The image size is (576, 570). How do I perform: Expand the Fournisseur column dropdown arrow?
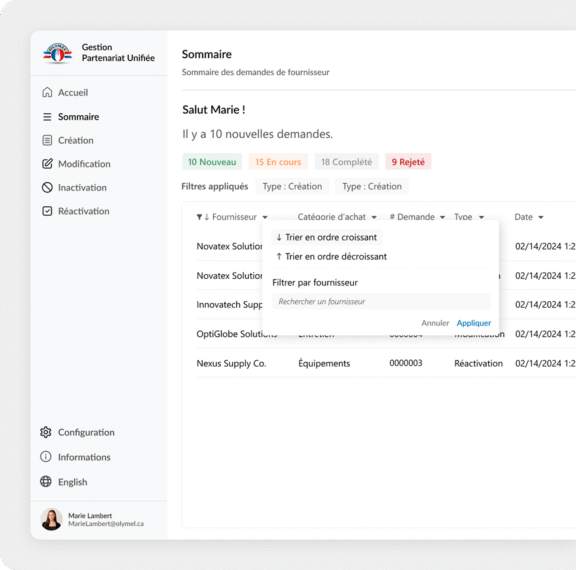pyautogui.click(x=265, y=217)
